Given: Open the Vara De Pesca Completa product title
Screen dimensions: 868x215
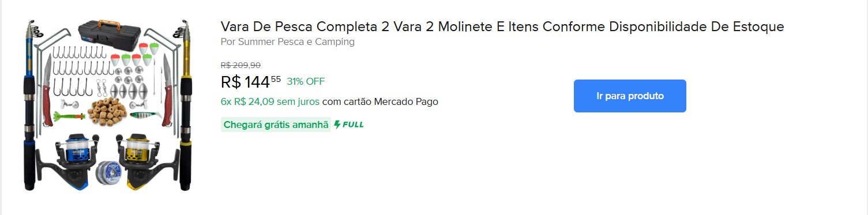Looking at the screenshot, I should point(502,27).
